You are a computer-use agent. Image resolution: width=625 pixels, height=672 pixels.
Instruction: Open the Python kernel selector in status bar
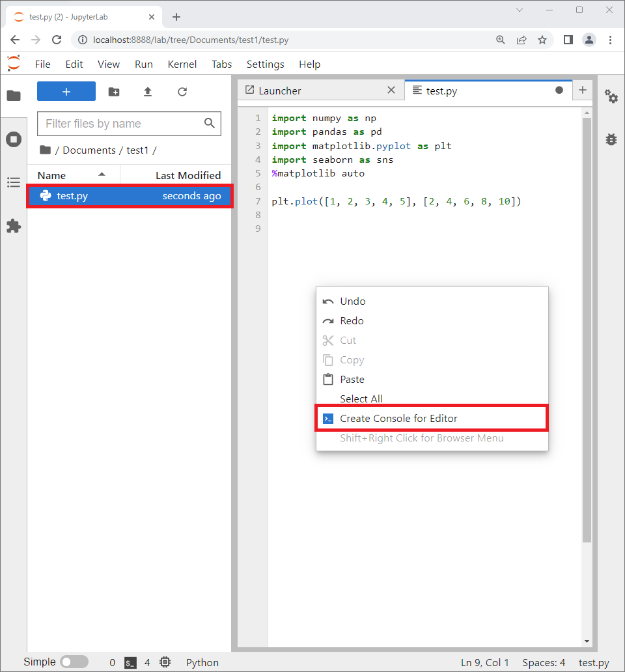tap(202, 662)
